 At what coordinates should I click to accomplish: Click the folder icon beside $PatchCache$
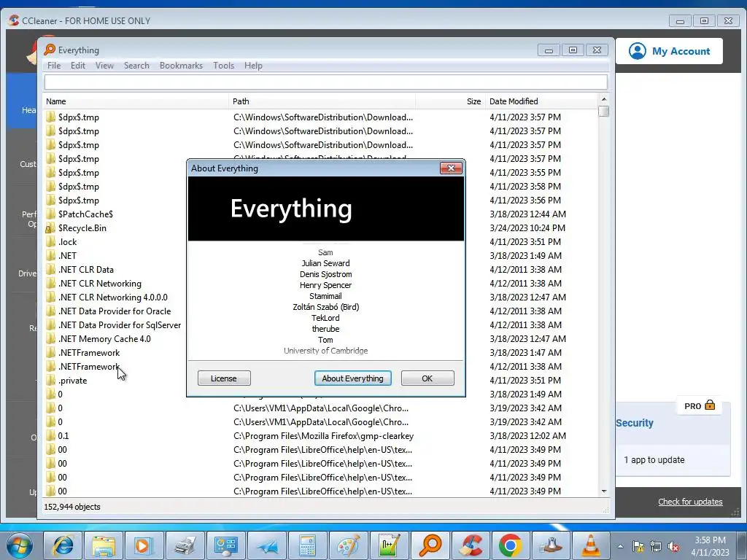(x=50, y=214)
